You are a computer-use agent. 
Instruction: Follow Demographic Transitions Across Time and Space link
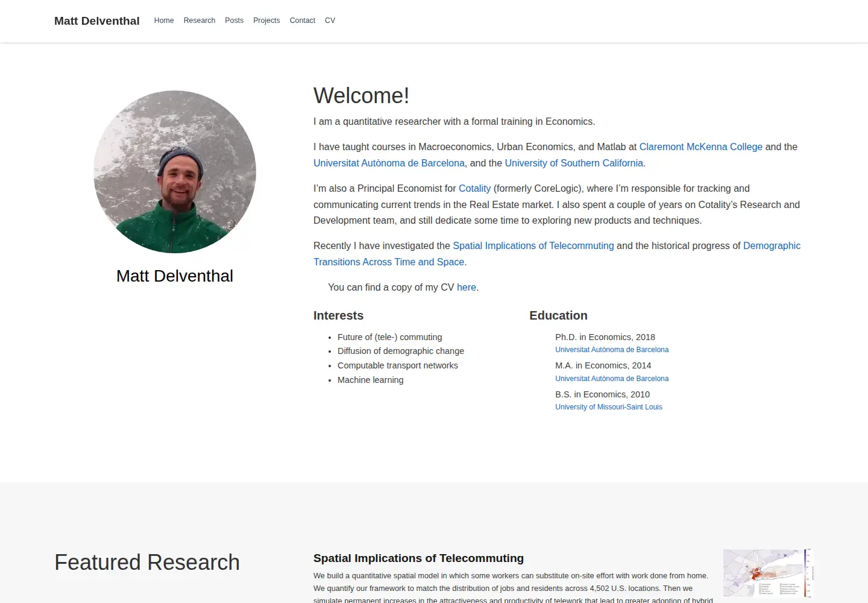[x=772, y=245]
